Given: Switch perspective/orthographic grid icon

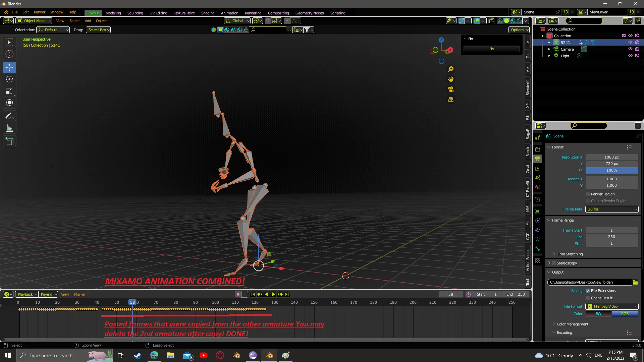Looking at the screenshot, I should 451,100.
